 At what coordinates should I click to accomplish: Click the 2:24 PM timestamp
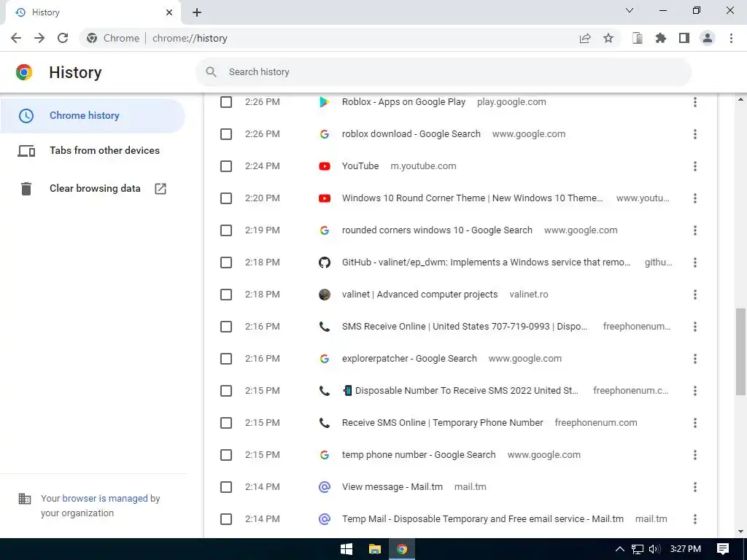click(263, 166)
